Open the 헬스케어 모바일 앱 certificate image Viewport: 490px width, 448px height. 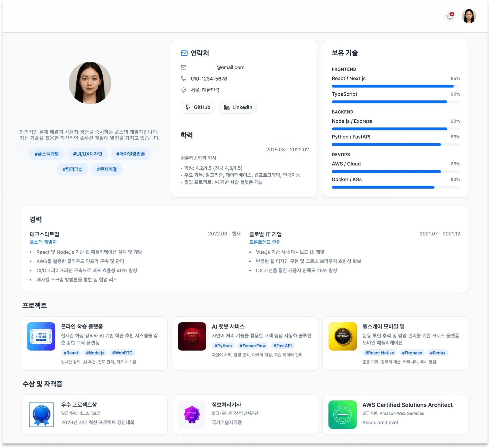click(x=343, y=336)
